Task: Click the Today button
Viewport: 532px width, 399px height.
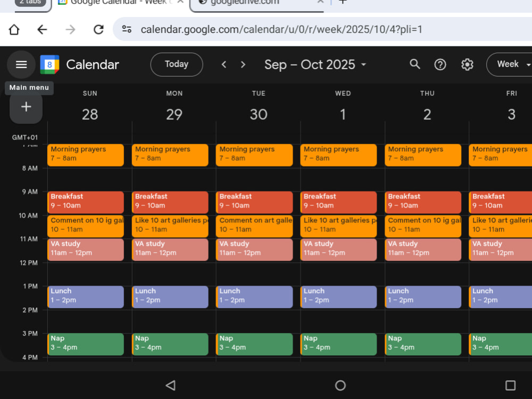Action: [x=177, y=64]
